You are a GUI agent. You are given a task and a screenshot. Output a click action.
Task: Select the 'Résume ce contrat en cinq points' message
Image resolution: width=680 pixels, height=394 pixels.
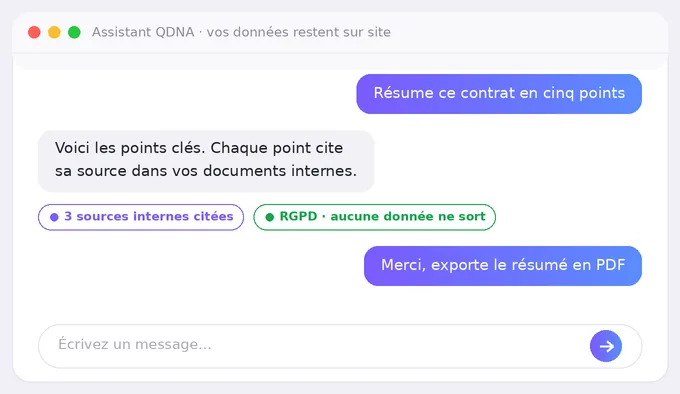click(x=499, y=94)
